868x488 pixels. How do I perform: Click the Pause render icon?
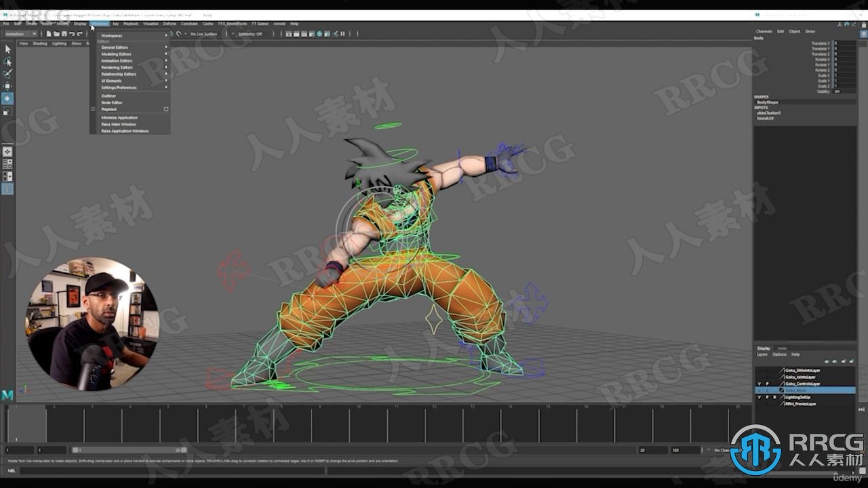[342, 34]
